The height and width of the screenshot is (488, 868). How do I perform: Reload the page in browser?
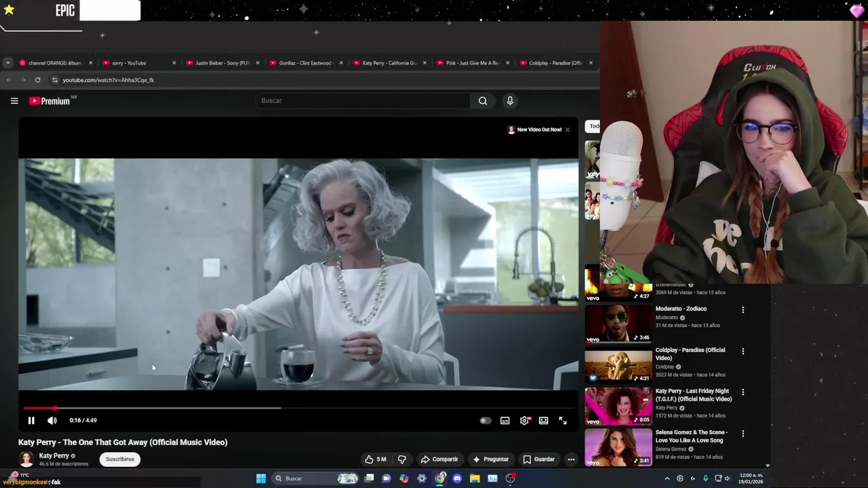(x=37, y=80)
